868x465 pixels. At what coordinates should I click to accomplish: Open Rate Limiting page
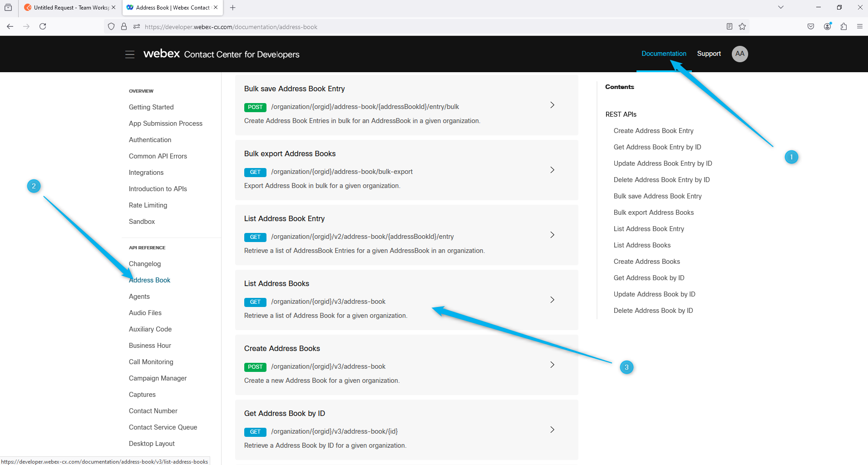pyautogui.click(x=148, y=205)
